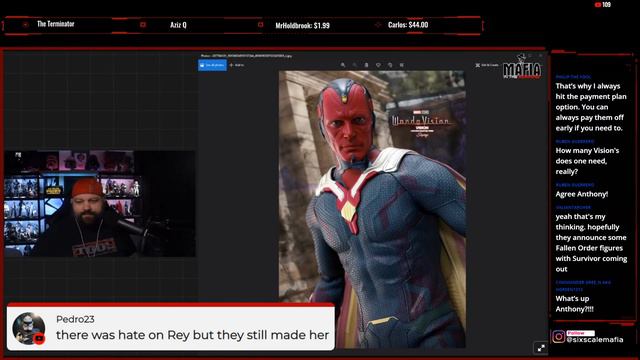The image size is (640, 360).
Task: Click MrHoldbrook: $1.99 donation entry
Action: pyautogui.click(x=302, y=25)
